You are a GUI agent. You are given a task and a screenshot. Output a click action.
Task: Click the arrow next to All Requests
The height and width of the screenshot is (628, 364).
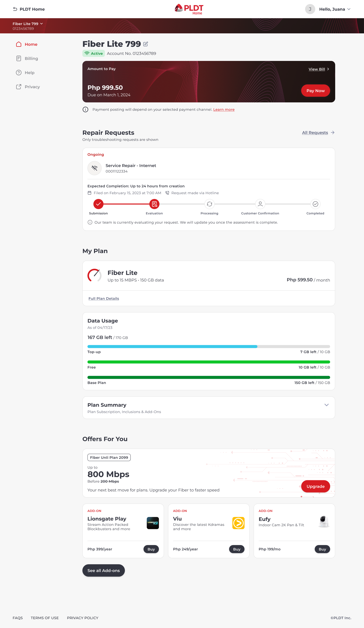pyautogui.click(x=333, y=132)
